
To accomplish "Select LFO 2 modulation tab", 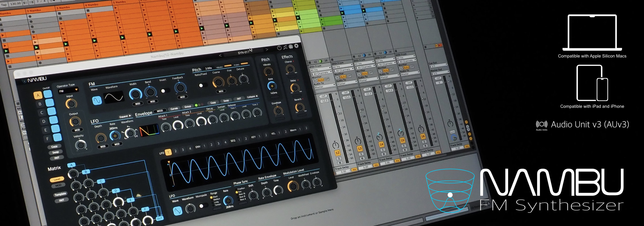I will (175, 151).
